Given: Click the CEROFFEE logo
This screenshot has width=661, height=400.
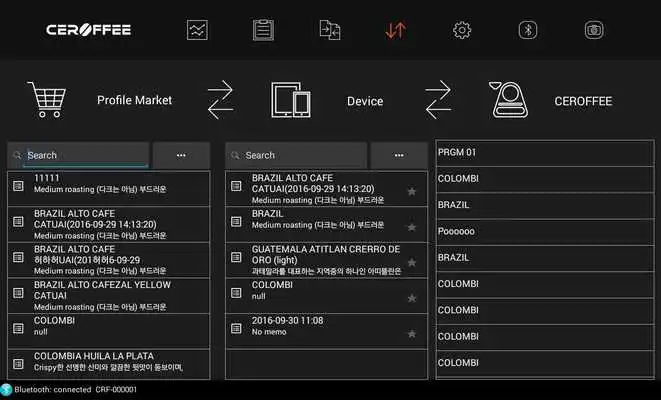Looking at the screenshot, I should pos(89,30).
